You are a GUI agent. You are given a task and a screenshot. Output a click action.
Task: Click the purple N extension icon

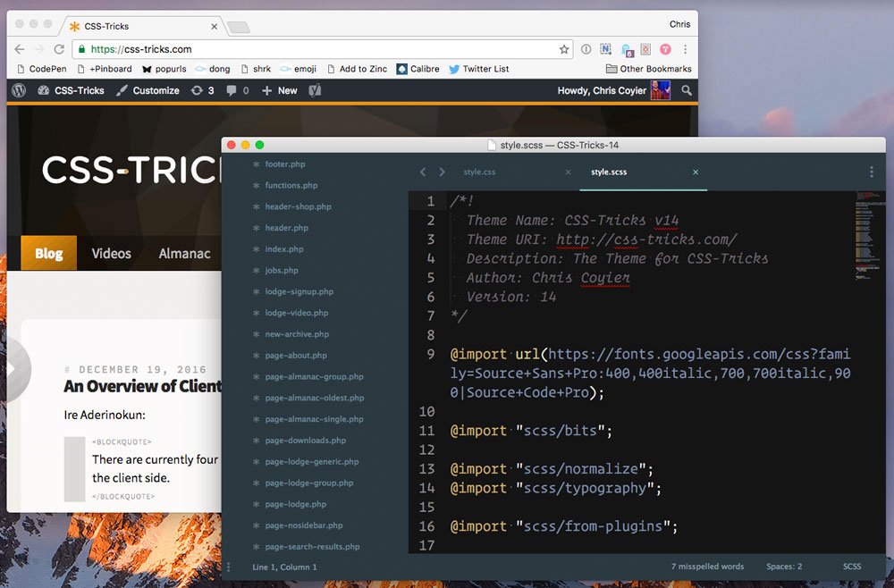pos(605,49)
